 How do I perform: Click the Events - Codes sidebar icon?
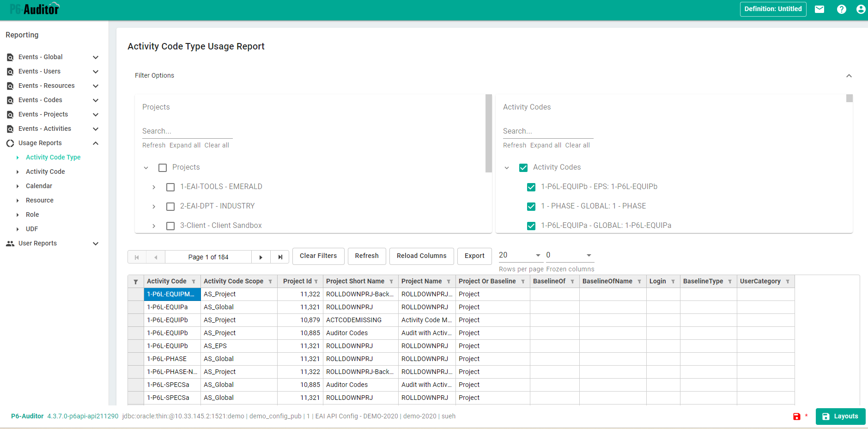pos(10,100)
